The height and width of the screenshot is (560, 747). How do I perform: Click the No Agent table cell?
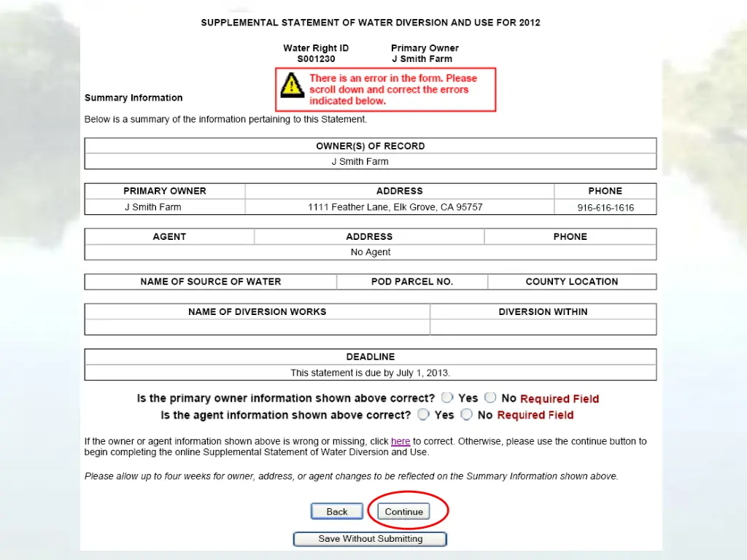[370, 252]
